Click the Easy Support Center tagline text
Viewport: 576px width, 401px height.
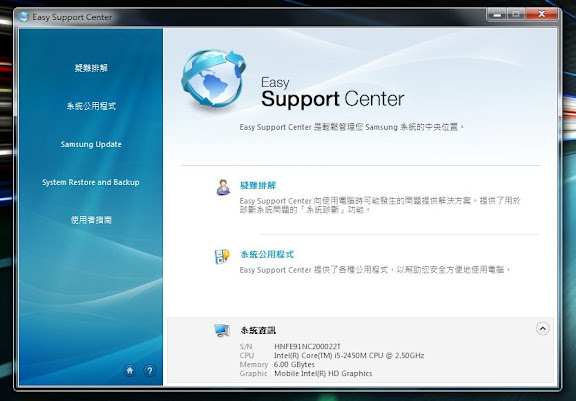pos(352,127)
